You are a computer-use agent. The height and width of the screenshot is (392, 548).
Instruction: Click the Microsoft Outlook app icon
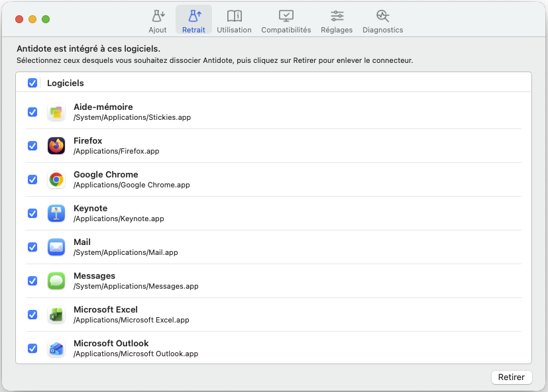56,349
